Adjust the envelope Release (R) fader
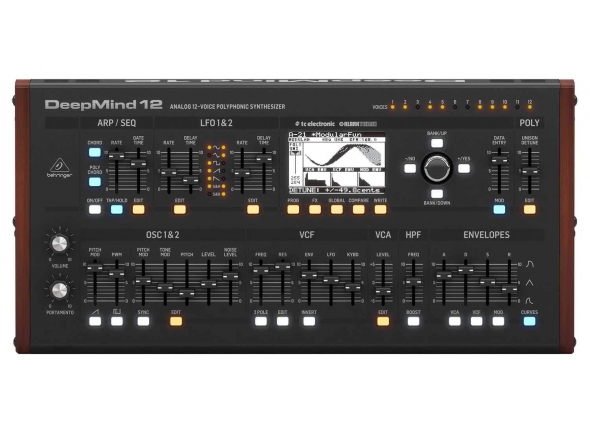The width and height of the screenshot is (590, 434). point(509,289)
